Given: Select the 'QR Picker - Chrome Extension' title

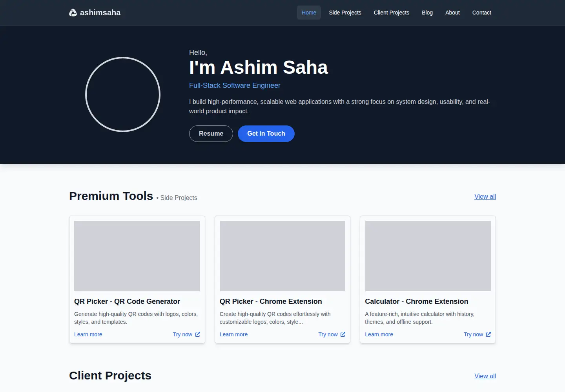Looking at the screenshot, I should 271,301.
